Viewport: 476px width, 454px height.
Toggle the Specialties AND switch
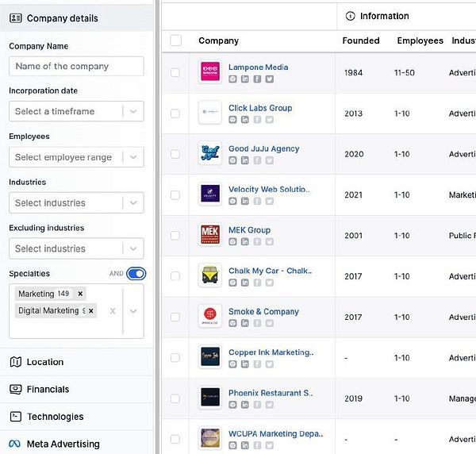(136, 274)
